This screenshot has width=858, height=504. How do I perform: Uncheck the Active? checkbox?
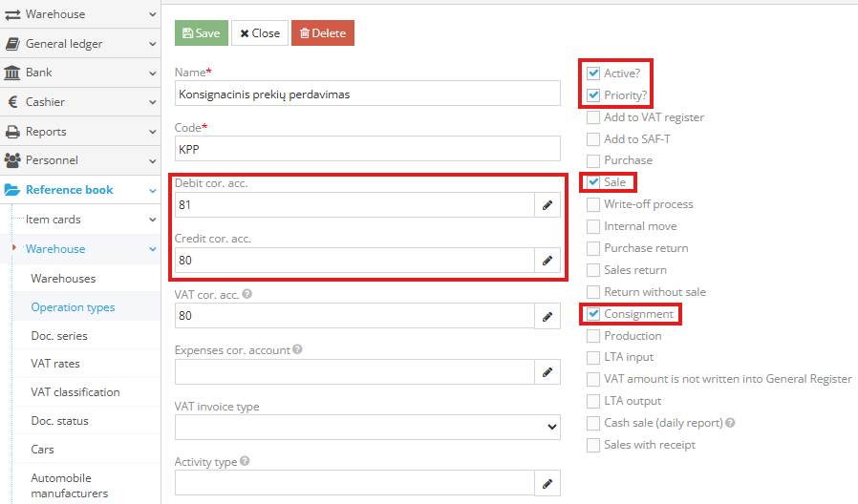click(x=593, y=73)
